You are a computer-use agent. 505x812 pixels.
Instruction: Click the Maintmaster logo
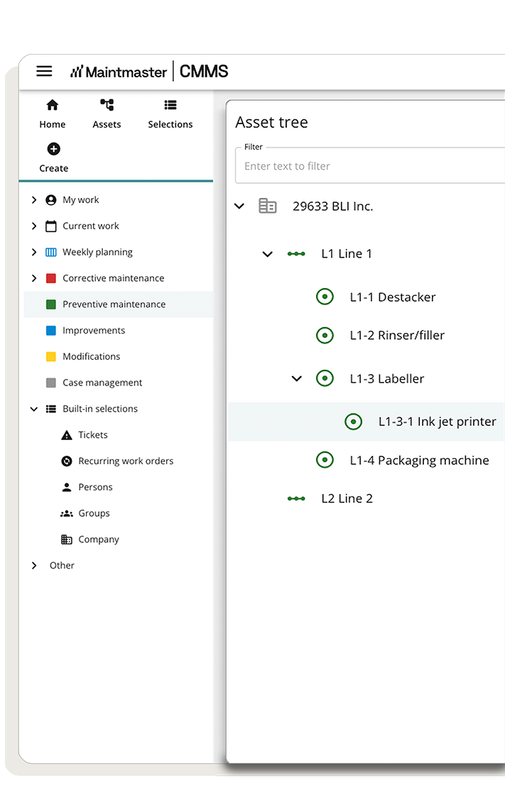pos(119,71)
